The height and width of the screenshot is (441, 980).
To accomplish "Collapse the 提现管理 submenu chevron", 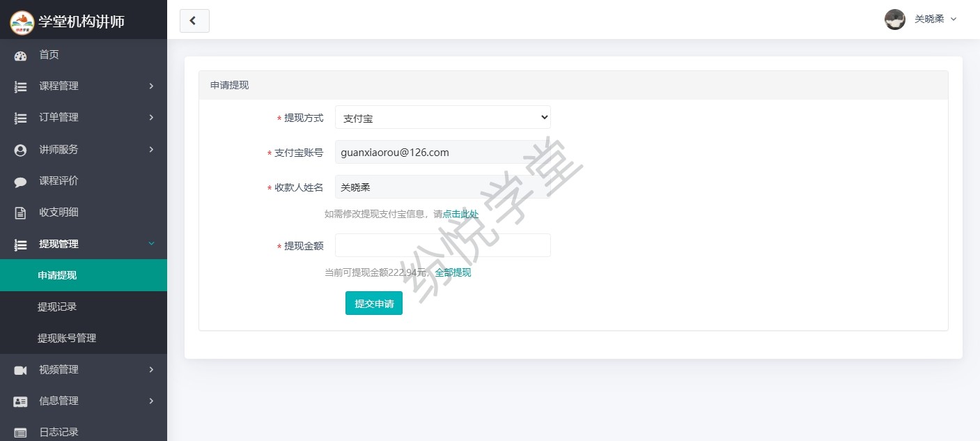I will [x=151, y=243].
